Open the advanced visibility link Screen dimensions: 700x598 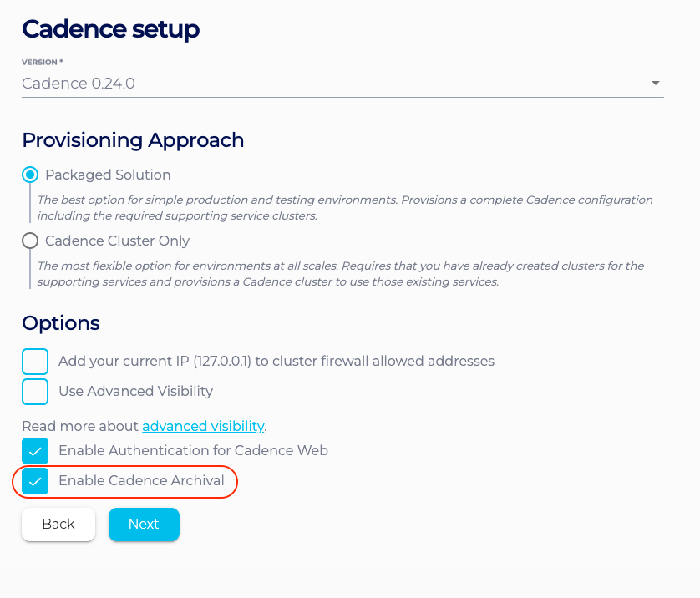[203, 426]
